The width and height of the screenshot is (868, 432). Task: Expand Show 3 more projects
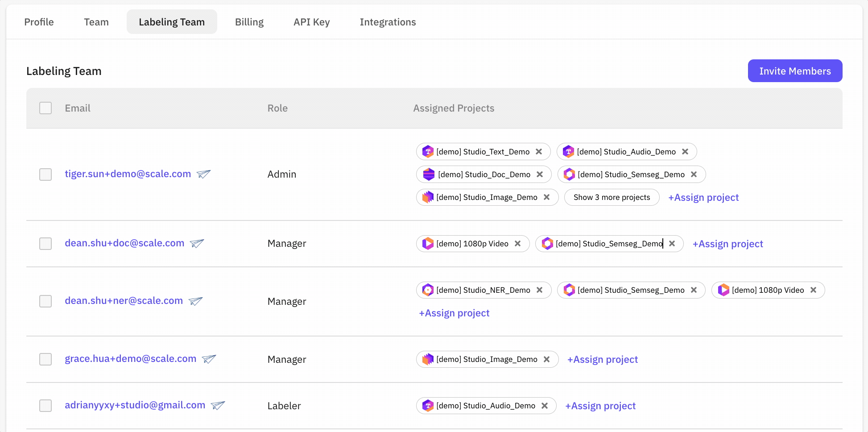(612, 197)
